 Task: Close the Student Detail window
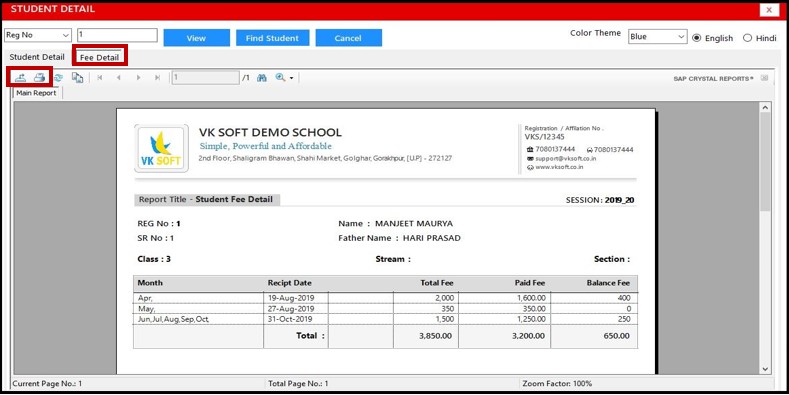click(x=769, y=10)
